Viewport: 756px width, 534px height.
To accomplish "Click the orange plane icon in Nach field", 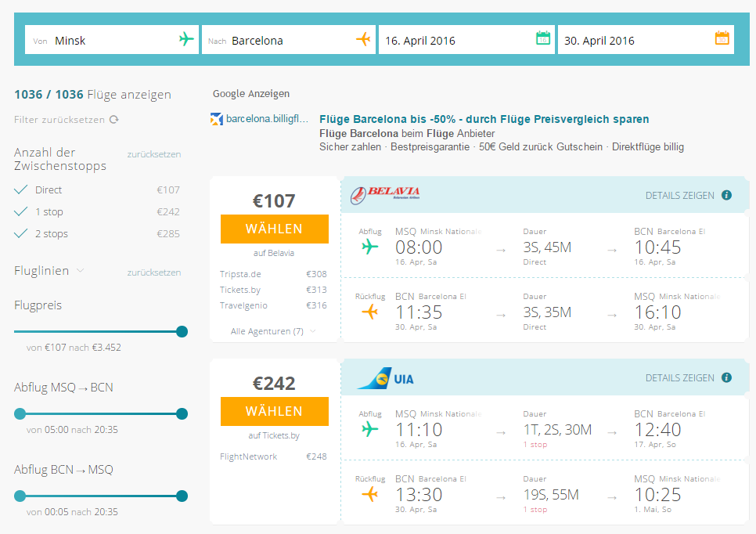I will pyautogui.click(x=363, y=39).
